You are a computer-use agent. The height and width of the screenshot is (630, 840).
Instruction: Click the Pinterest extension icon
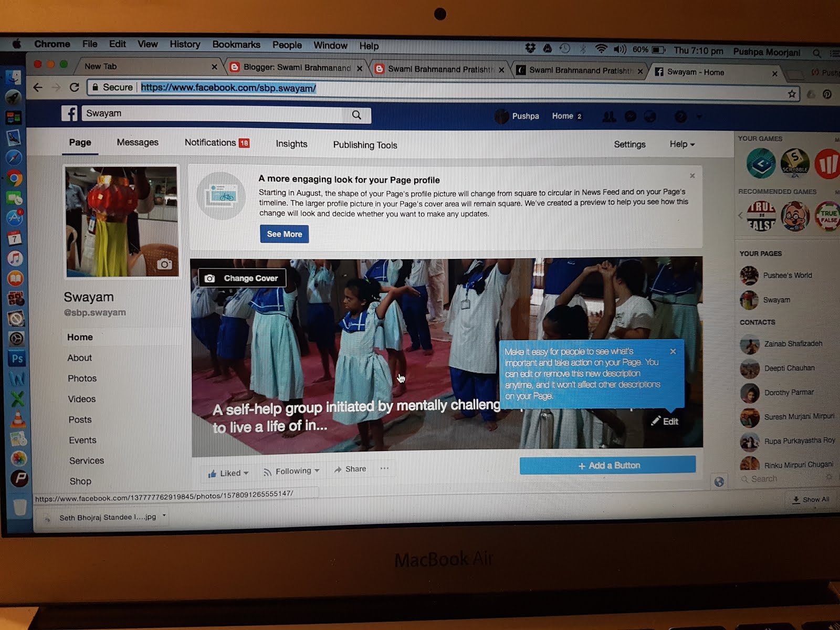tap(827, 94)
